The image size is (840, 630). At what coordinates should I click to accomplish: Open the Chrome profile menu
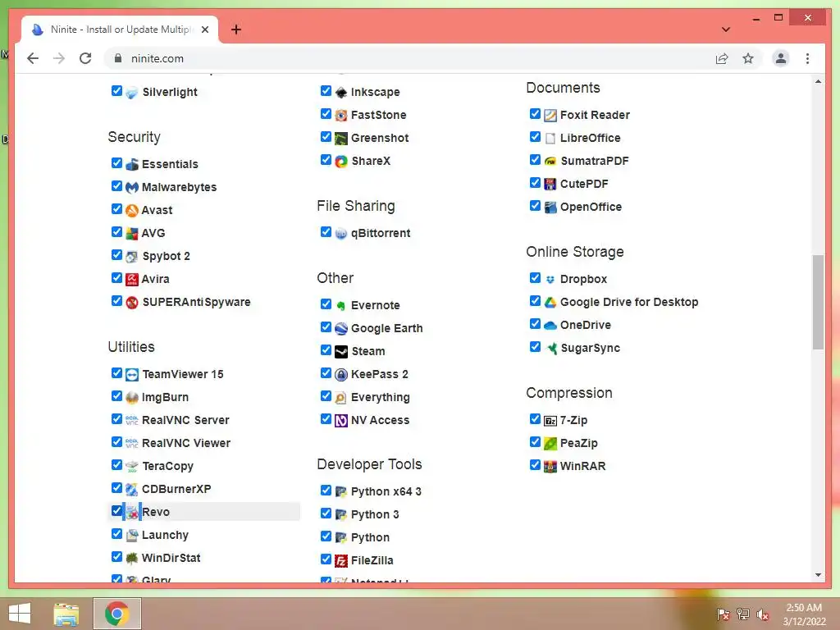click(x=781, y=58)
